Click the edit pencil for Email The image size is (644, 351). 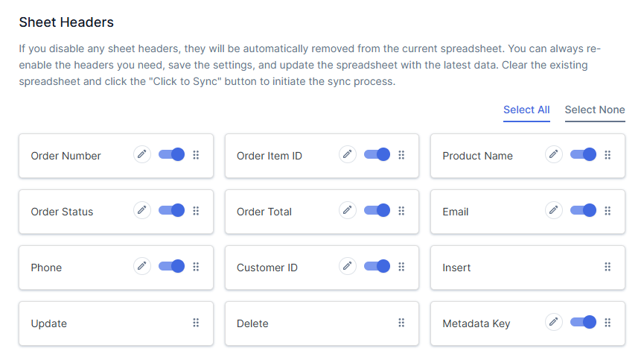click(x=553, y=210)
